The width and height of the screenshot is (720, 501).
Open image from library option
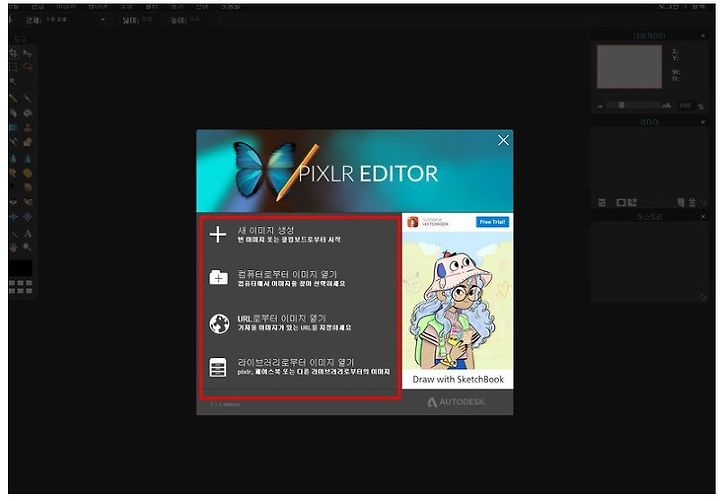point(298,366)
